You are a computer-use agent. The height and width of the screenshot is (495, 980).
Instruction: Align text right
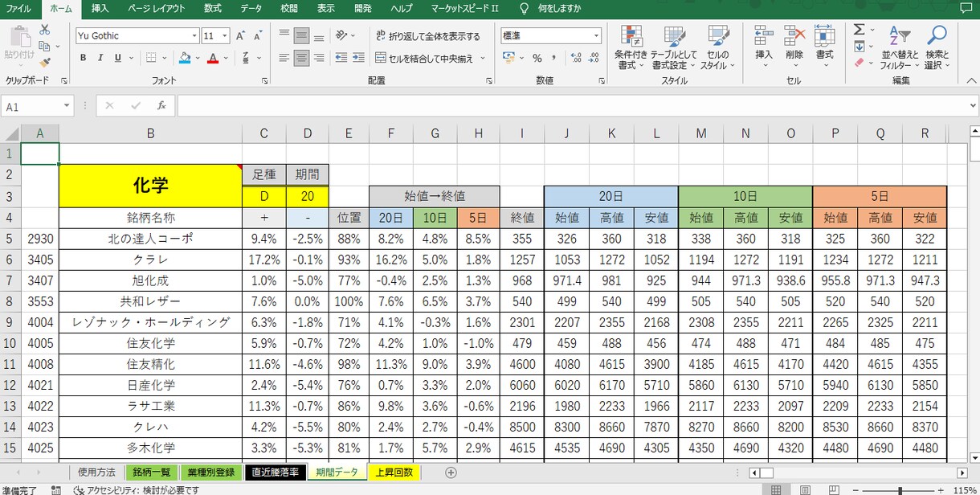[319, 58]
